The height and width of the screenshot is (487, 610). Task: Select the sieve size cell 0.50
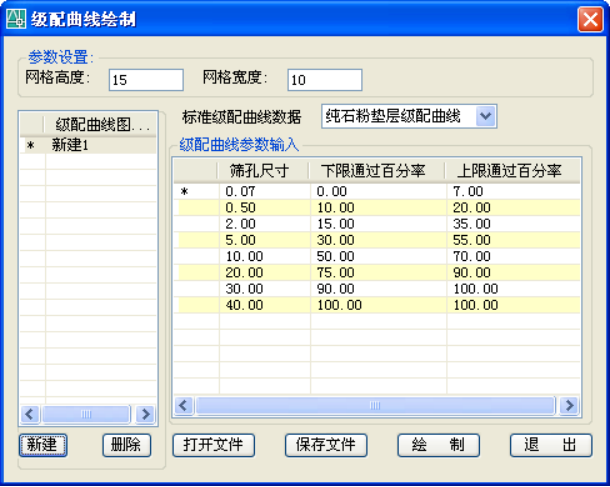pyautogui.click(x=265, y=208)
